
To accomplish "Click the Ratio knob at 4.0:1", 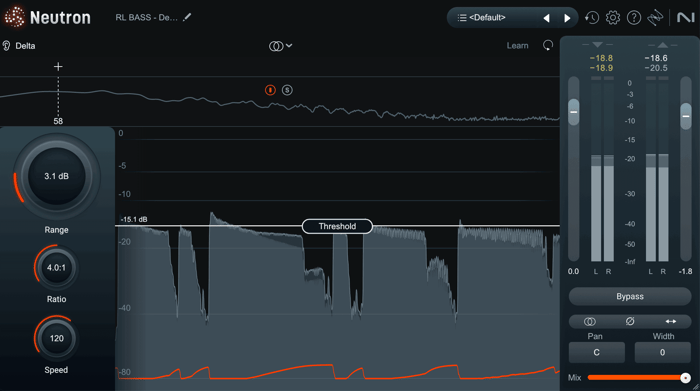I will [x=56, y=268].
